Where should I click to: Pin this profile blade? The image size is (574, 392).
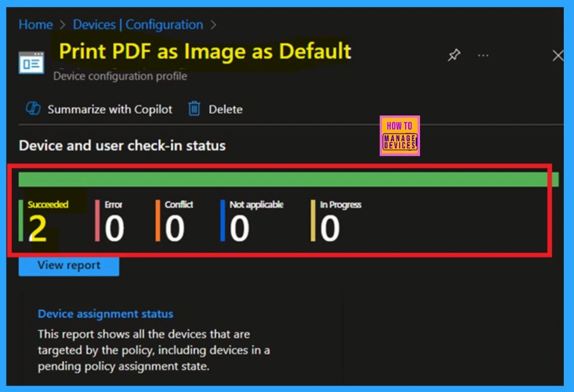click(454, 55)
